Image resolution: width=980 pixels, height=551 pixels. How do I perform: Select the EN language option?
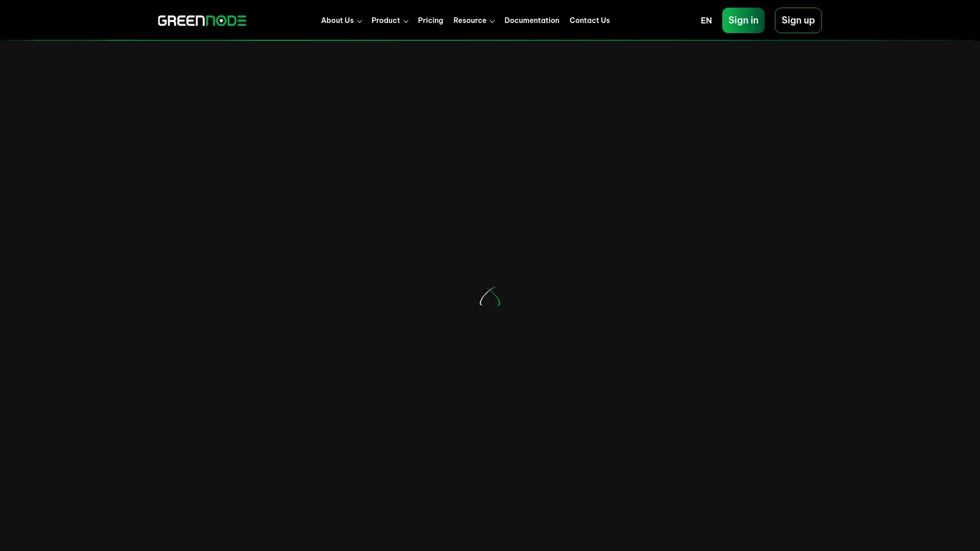point(706,20)
